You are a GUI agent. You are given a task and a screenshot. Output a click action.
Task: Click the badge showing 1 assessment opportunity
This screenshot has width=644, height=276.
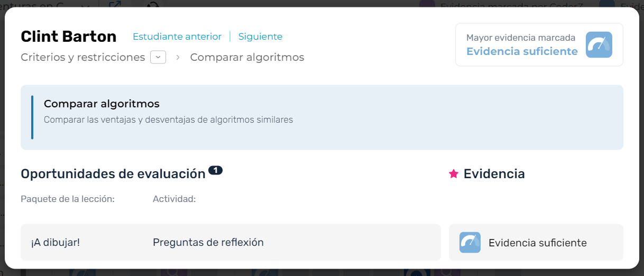point(215,170)
